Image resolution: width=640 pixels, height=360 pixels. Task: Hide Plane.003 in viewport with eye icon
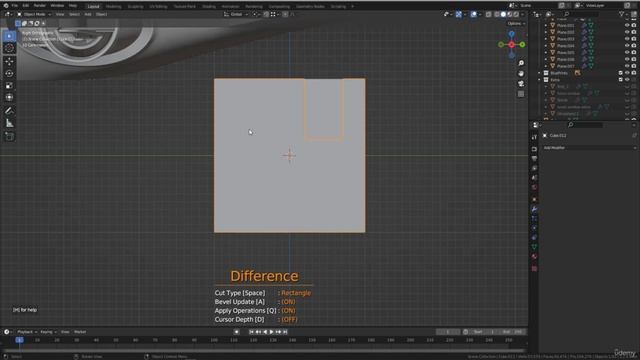[627, 39]
